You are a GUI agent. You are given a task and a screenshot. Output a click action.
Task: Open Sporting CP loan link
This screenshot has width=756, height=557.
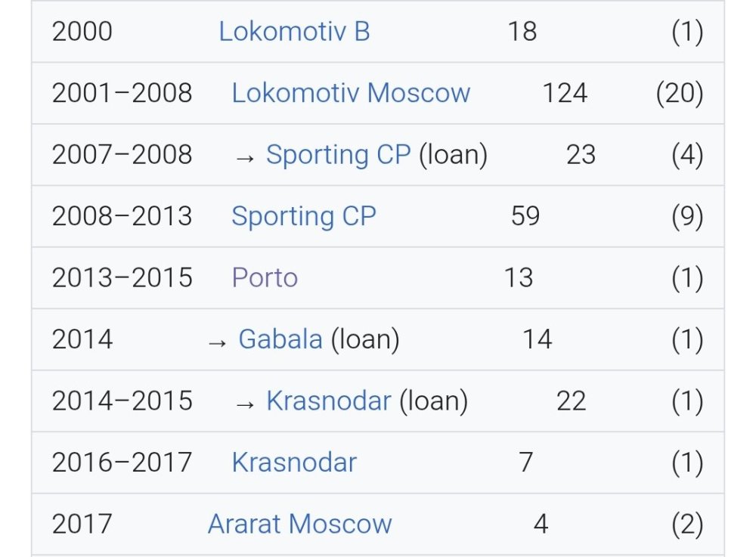(339, 155)
